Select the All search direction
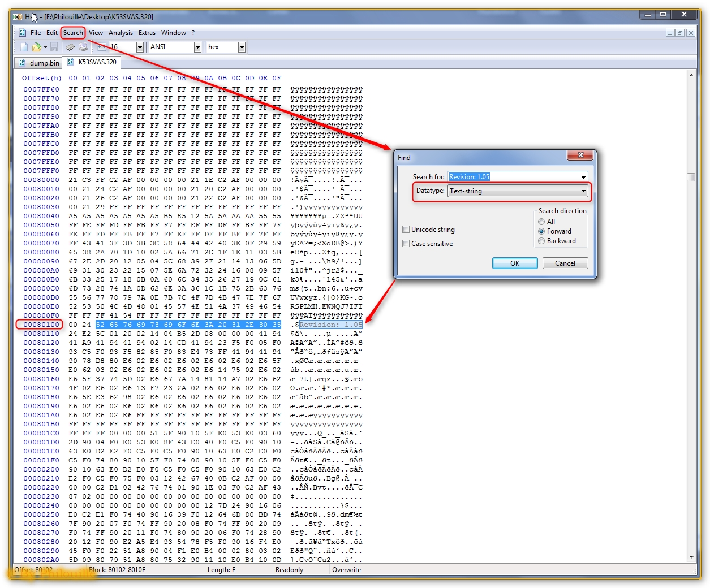The width and height of the screenshot is (710, 588). (x=541, y=222)
